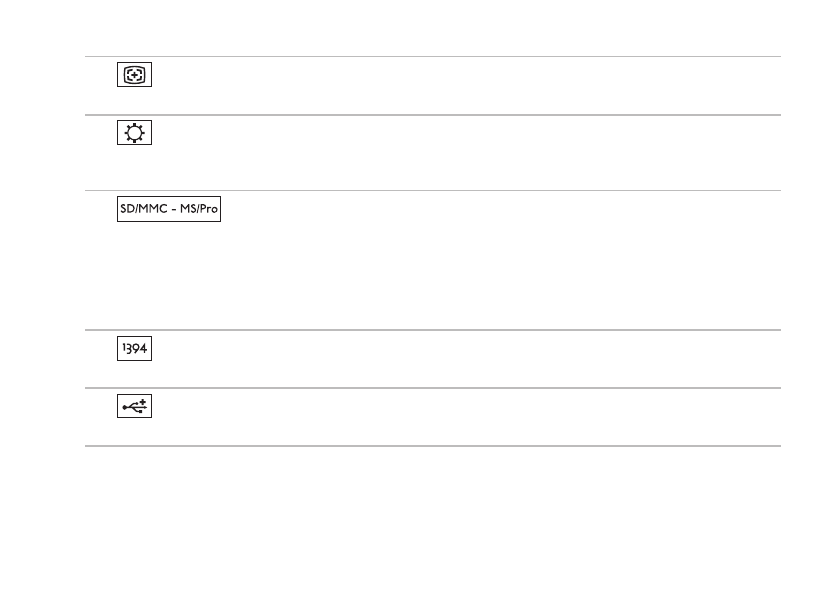This screenshot has height=595, width=839.
Task: Click the bottom divider line below the USB icon
Action: 433,445
